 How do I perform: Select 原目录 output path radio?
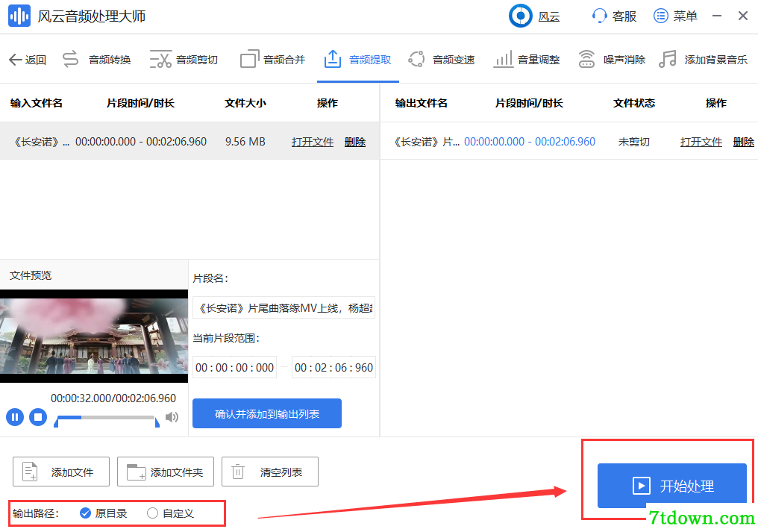point(103,513)
